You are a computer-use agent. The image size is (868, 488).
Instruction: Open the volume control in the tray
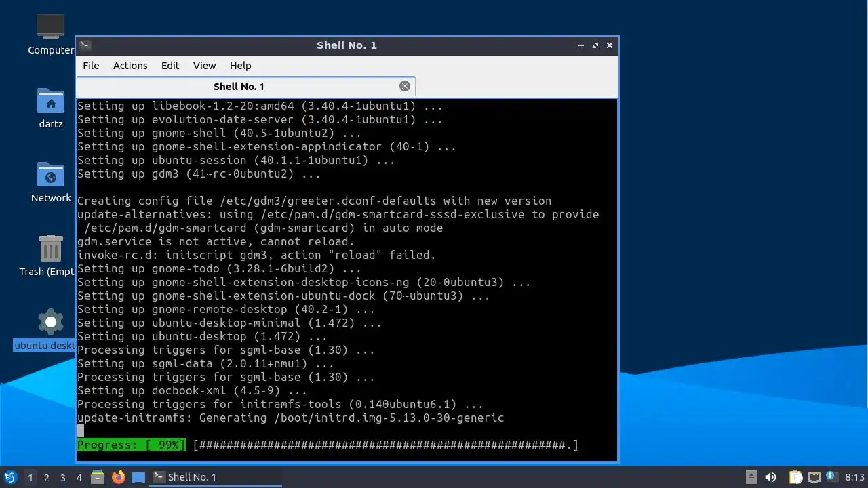[x=771, y=477]
